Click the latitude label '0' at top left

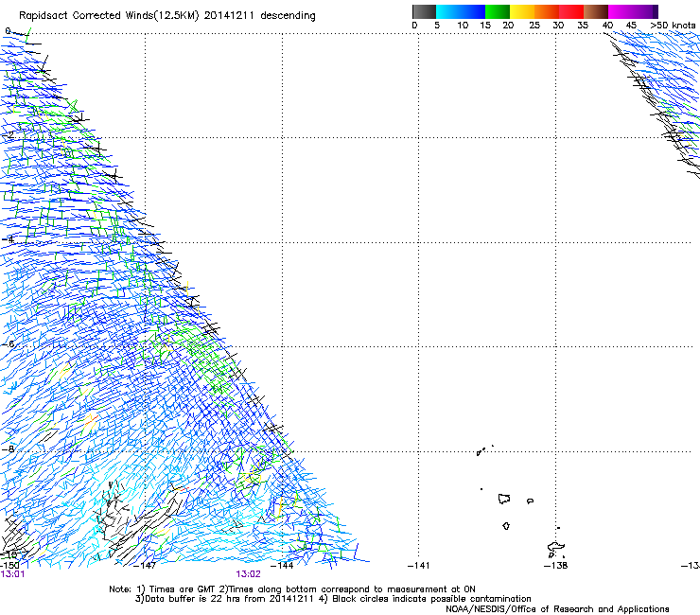coord(8,31)
